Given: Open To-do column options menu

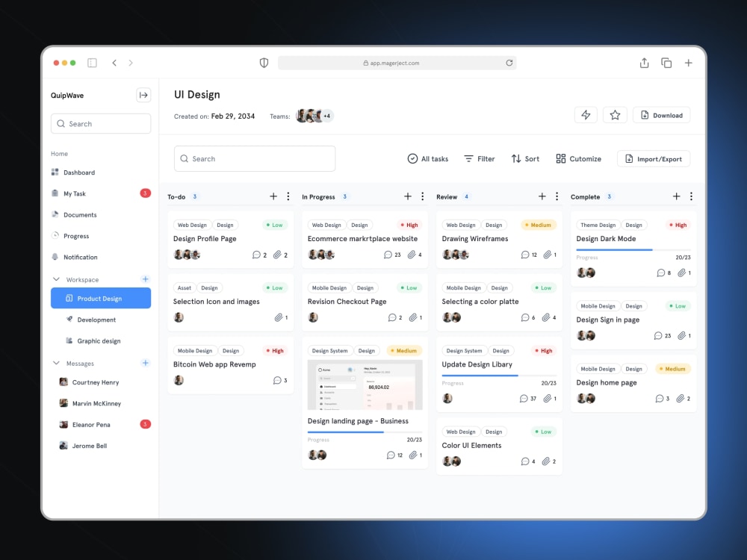Looking at the screenshot, I should 288,196.
